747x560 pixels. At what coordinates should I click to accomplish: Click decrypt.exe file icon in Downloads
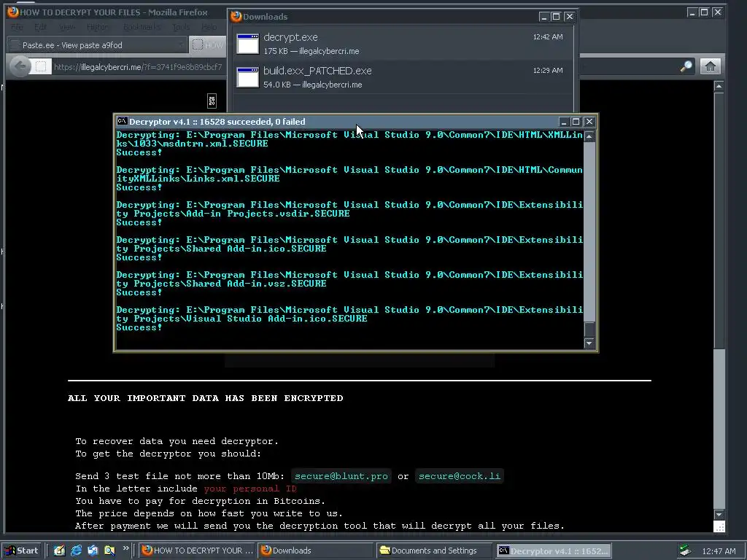248,44
